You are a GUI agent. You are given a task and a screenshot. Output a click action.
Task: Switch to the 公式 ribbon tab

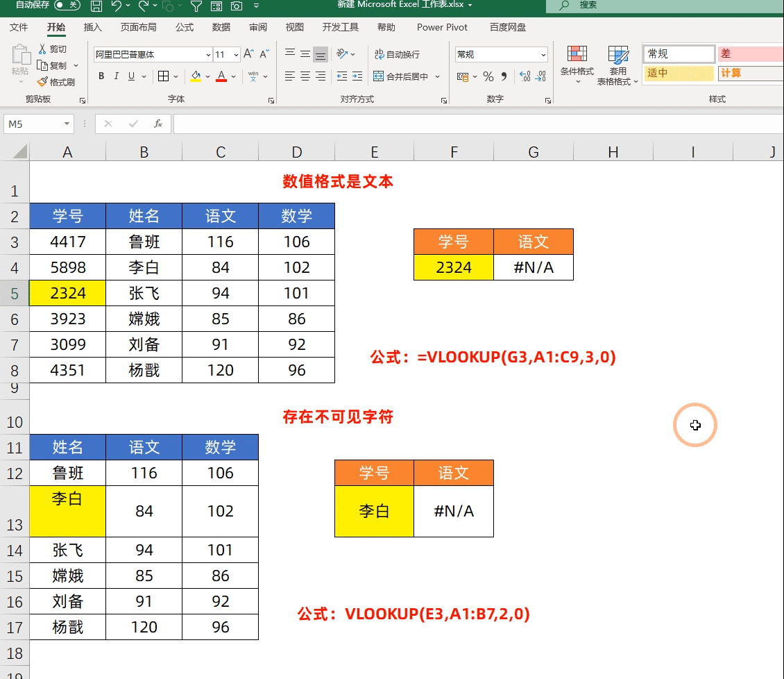[x=185, y=27]
